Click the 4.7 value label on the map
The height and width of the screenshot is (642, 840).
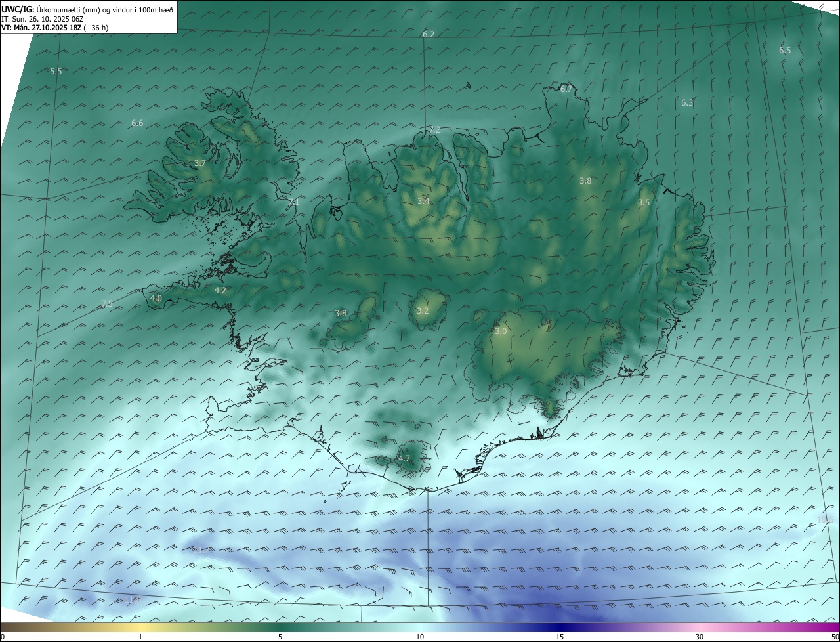[x=404, y=458]
